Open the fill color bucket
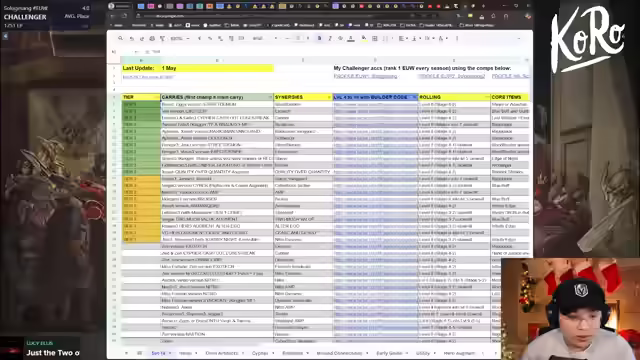640x360 pixels. click(364, 38)
